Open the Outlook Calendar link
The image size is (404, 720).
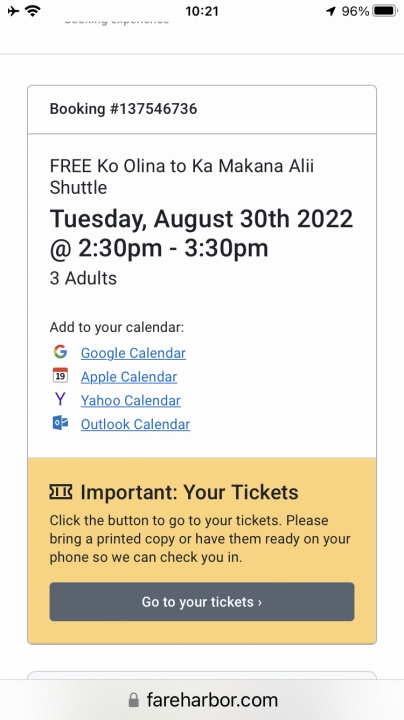[x=135, y=424]
